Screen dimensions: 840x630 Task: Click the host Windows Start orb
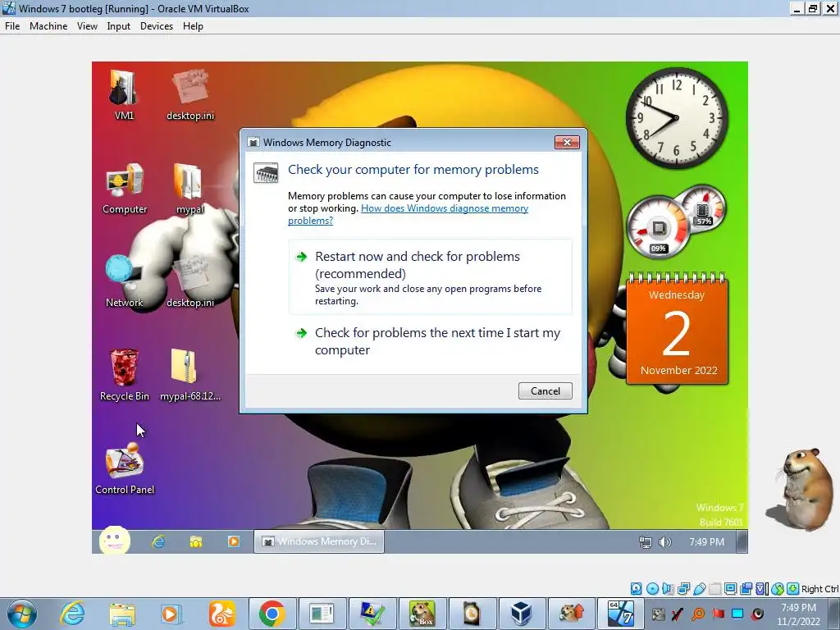click(21, 614)
